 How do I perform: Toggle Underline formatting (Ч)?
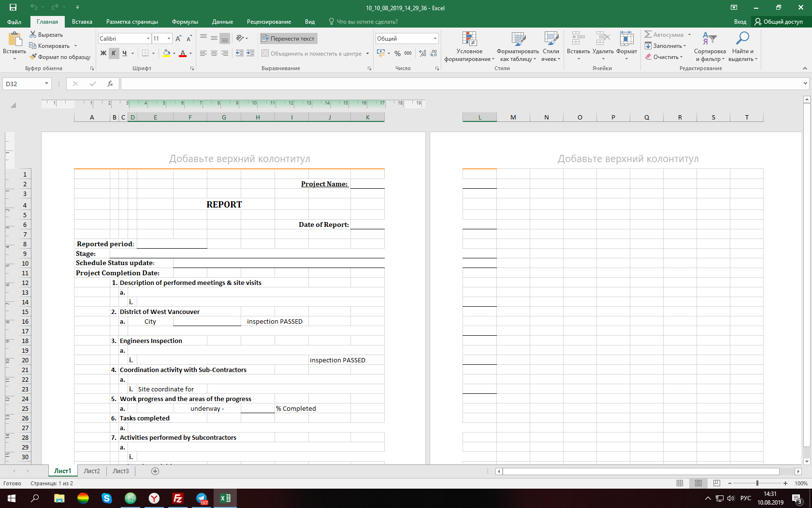pyautogui.click(x=124, y=53)
